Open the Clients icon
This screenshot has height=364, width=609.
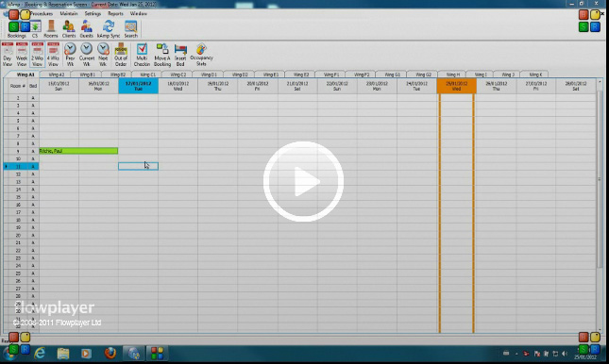[69, 29]
